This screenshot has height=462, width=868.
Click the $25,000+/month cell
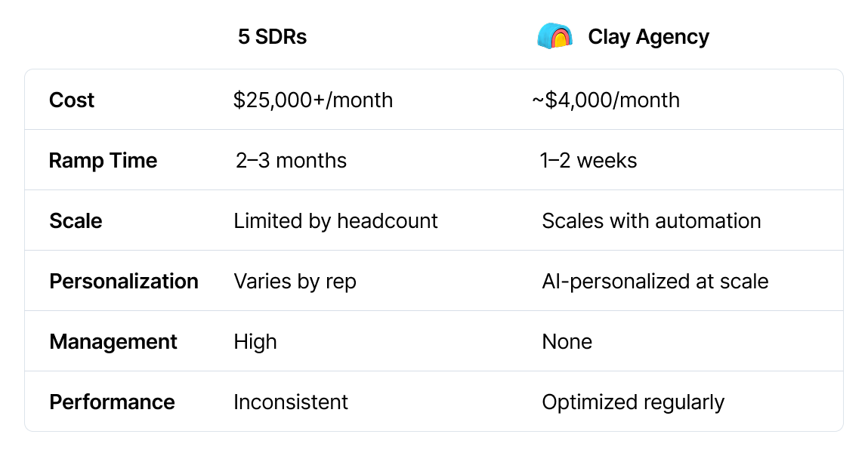pyautogui.click(x=314, y=100)
